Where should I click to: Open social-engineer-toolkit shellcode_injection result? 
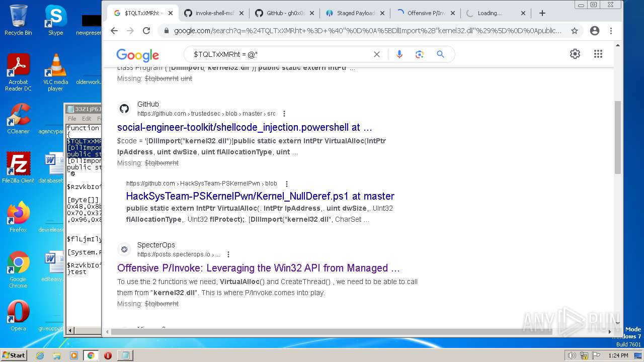click(x=245, y=127)
